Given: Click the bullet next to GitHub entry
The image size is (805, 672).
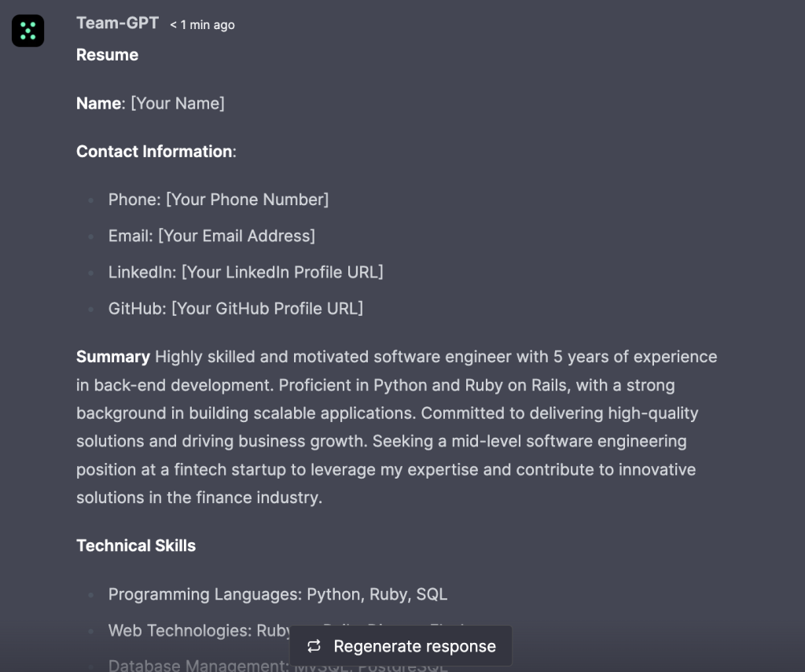Looking at the screenshot, I should [x=90, y=308].
